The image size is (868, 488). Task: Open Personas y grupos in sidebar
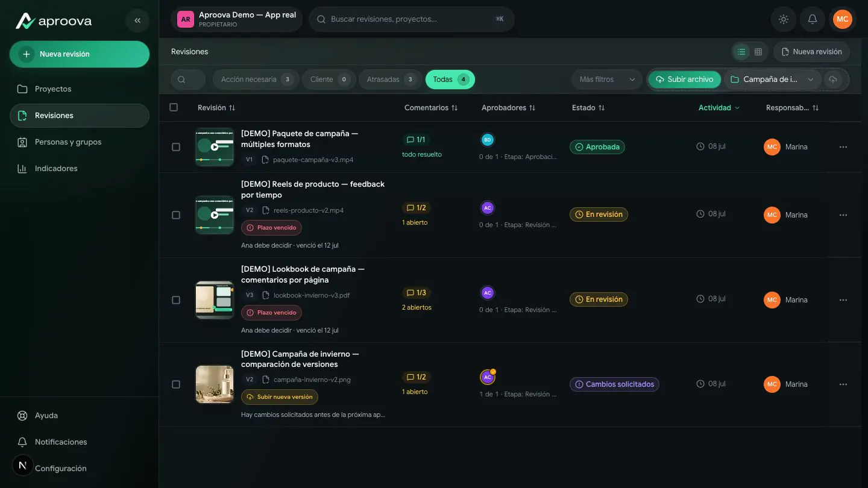point(80,142)
